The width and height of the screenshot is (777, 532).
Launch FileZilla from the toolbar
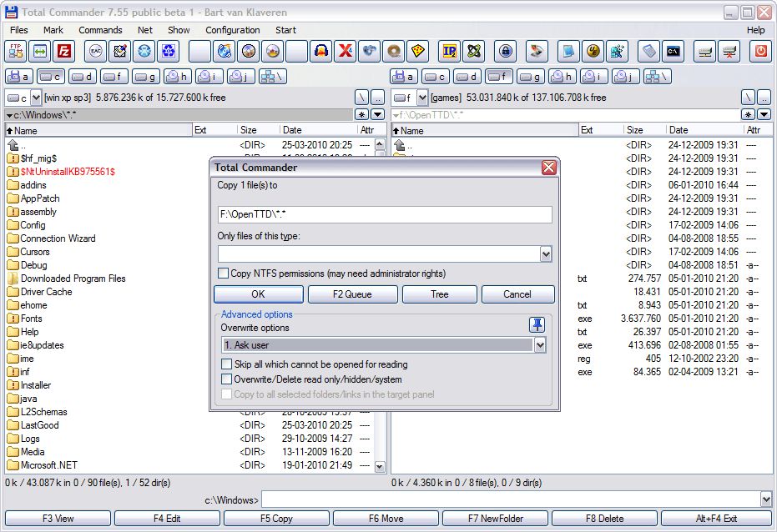point(64,51)
